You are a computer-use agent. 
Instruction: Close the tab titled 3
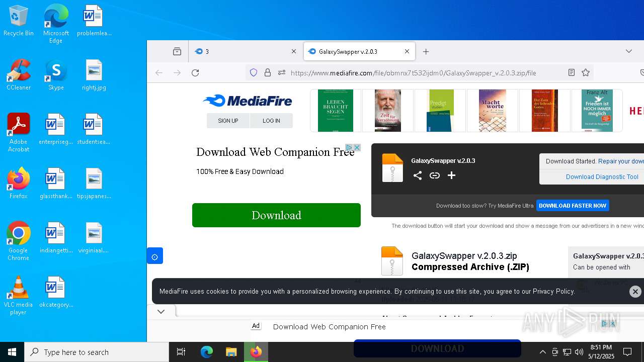tap(294, 51)
